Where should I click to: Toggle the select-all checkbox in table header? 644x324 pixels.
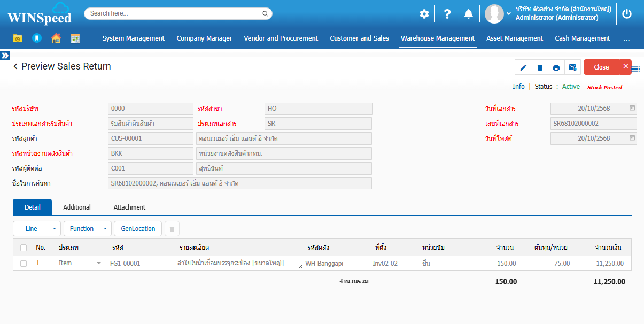point(24,248)
